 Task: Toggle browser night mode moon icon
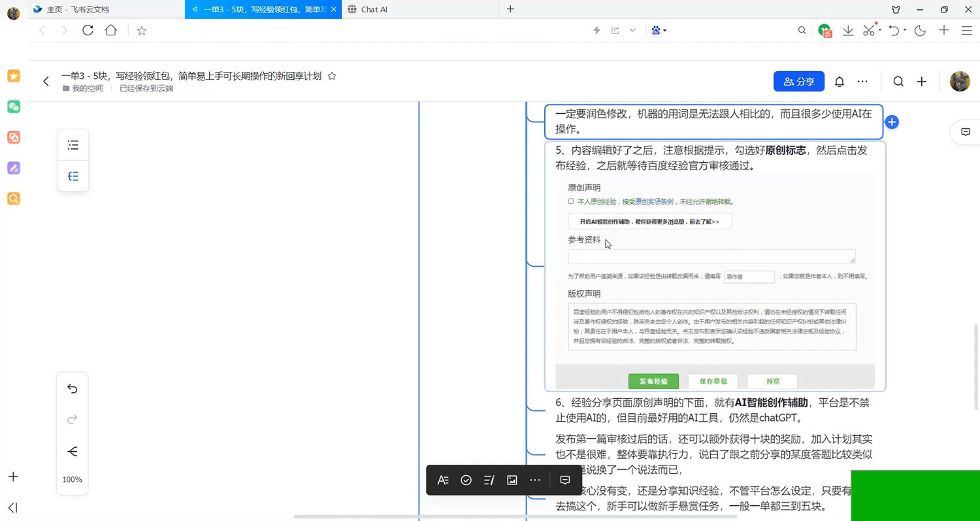click(x=921, y=30)
